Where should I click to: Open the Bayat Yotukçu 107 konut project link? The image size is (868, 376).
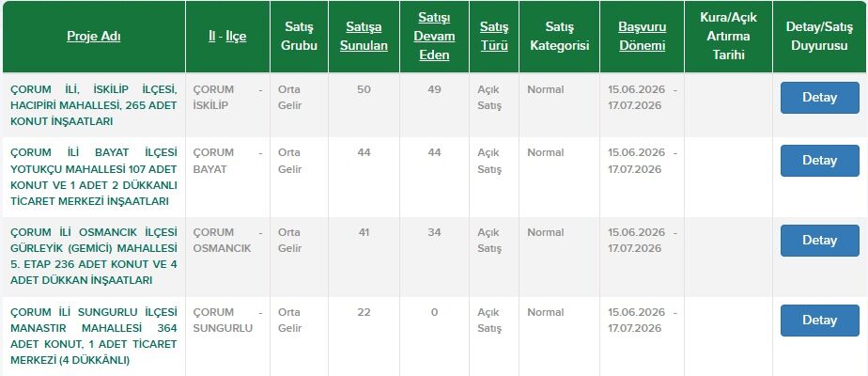tap(94, 177)
